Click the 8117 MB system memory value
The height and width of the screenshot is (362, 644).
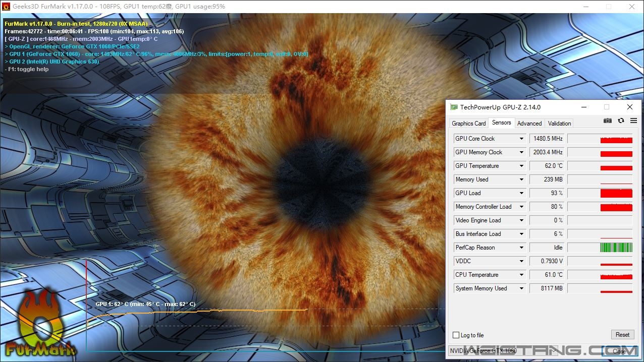point(547,288)
